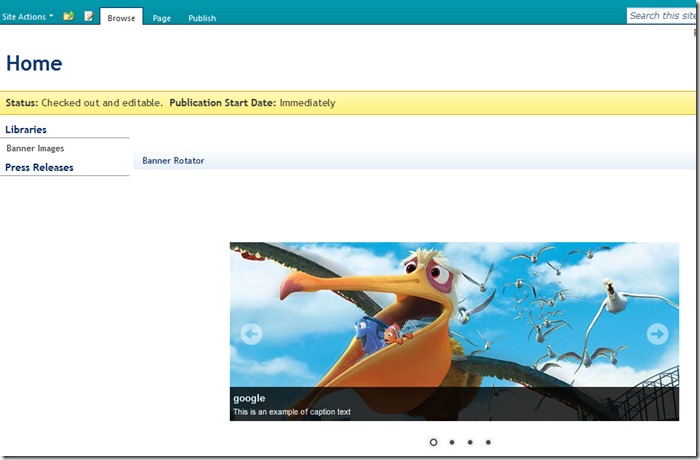This screenshot has height=460, width=700.
Task: Go to next banner slide arrow
Action: click(657, 334)
